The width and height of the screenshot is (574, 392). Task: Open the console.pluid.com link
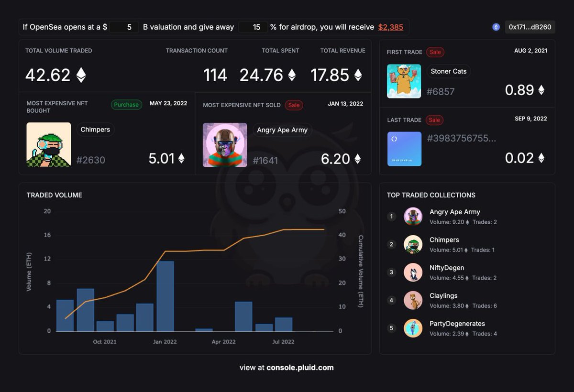click(300, 368)
